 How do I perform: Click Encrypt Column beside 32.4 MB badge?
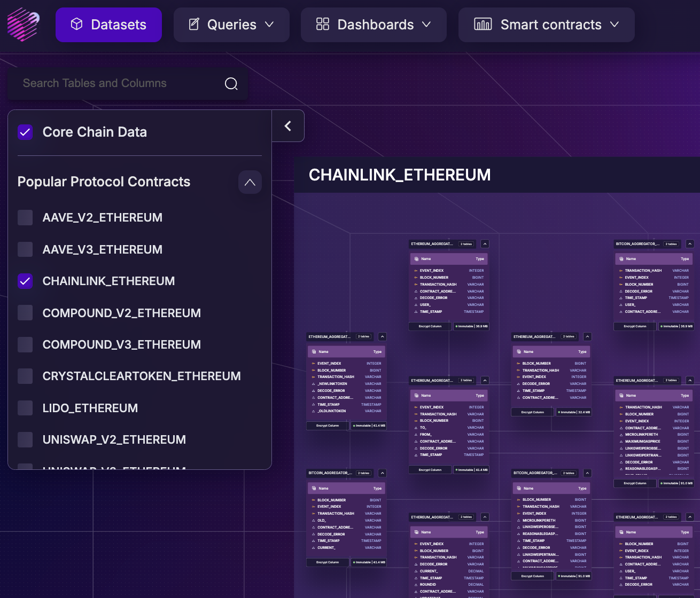533,412
